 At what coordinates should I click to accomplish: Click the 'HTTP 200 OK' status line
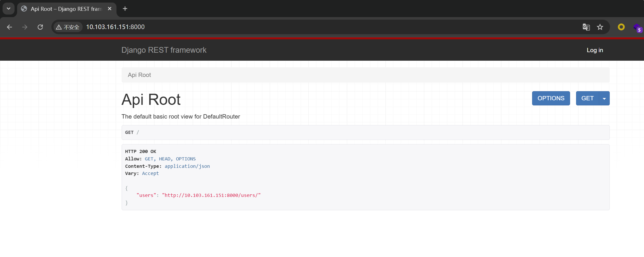tap(140, 152)
